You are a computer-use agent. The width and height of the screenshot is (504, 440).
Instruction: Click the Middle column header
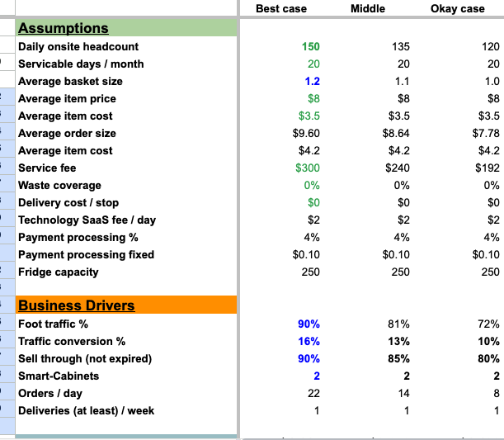(x=368, y=9)
